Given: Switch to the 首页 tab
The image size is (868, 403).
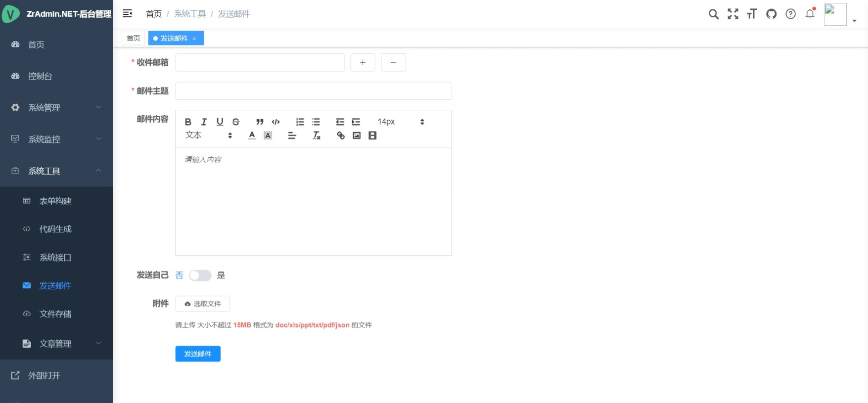Looking at the screenshot, I should 133,38.
